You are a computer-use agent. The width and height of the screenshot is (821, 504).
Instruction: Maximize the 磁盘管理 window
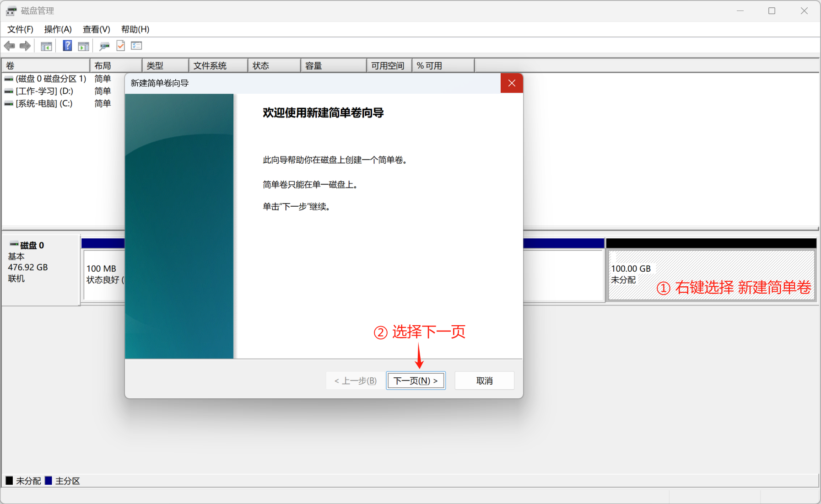(x=772, y=11)
